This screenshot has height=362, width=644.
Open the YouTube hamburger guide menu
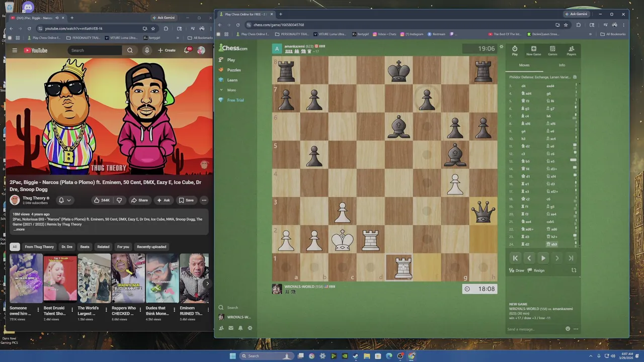(x=15, y=50)
